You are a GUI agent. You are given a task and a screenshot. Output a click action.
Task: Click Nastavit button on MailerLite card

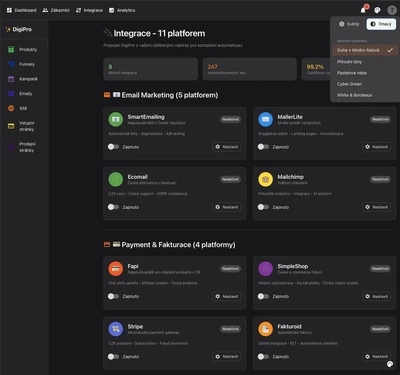point(377,147)
